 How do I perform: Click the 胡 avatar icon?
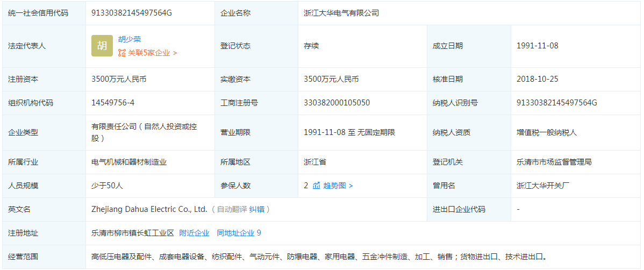102,46
